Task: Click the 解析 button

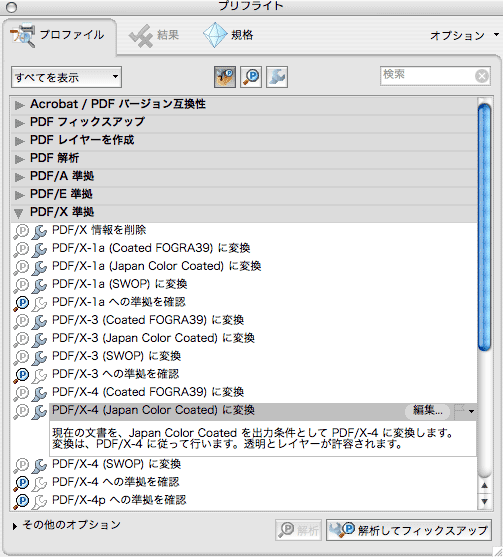Action: pos(298,530)
